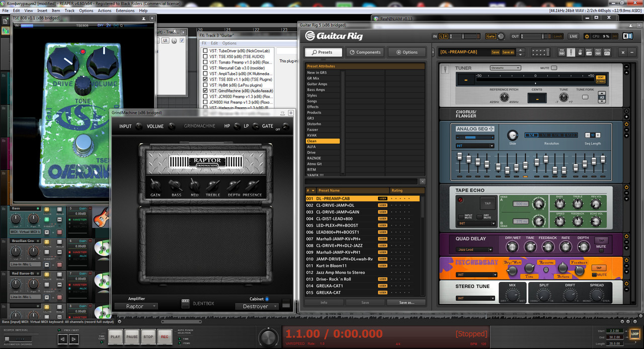Screen dimensions: 644x349
Task: Toggle power of the Tape Echo module
Action: [x=626, y=187]
